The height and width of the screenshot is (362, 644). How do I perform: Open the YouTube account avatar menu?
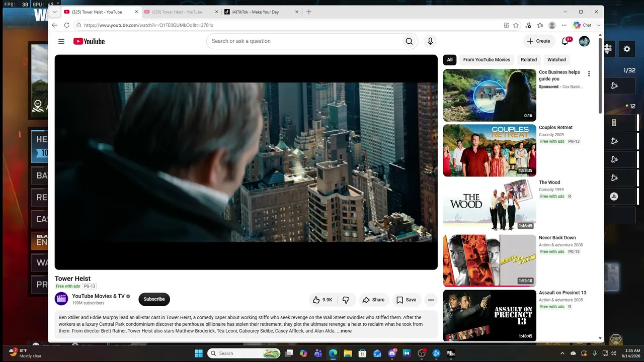click(x=584, y=41)
